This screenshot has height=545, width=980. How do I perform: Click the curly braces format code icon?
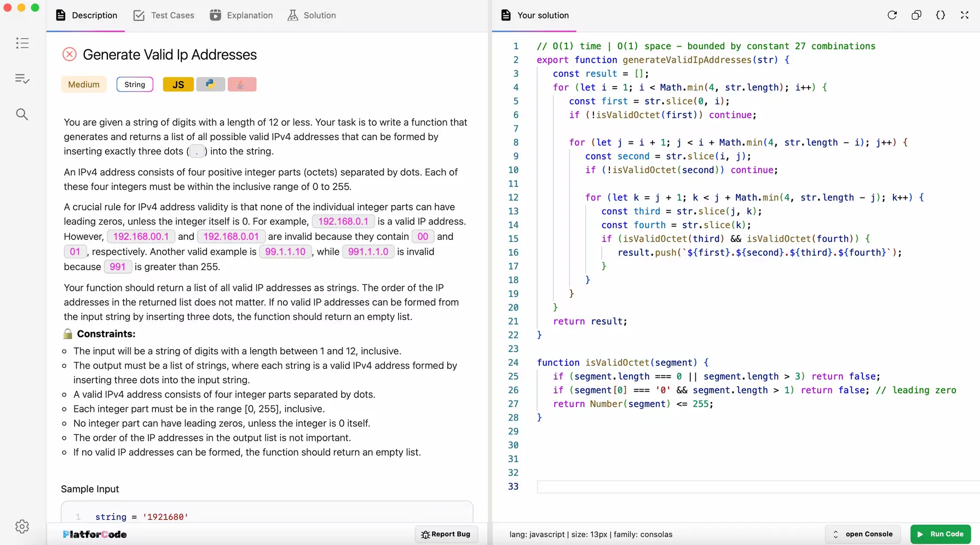(x=940, y=15)
